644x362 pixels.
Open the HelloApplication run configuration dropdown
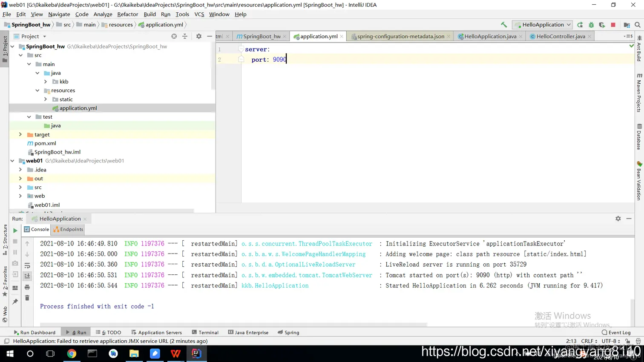click(x=543, y=25)
